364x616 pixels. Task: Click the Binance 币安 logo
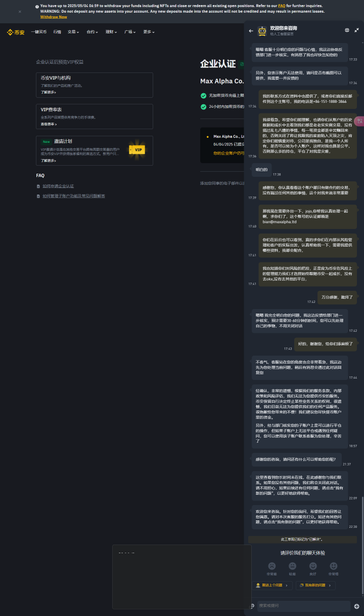pyautogui.click(x=15, y=32)
